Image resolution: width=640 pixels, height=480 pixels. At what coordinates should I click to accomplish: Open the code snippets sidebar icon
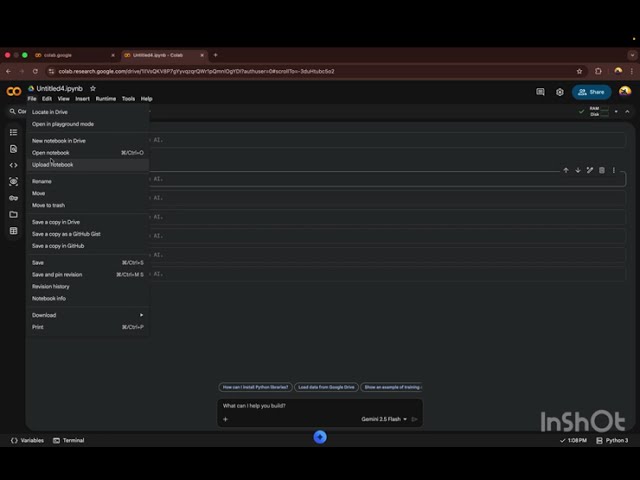(x=13, y=165)
